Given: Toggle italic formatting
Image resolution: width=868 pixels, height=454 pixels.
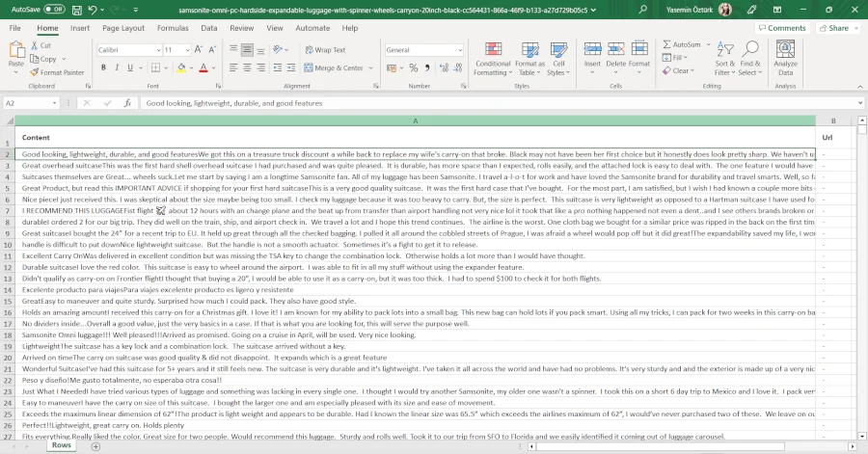Looking at the screenshot, I should click(117, 67).
